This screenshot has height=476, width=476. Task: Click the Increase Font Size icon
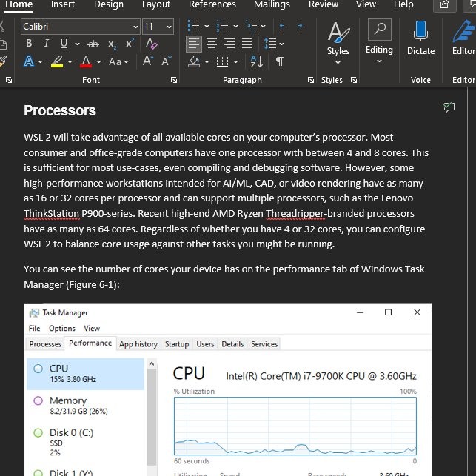147,61
